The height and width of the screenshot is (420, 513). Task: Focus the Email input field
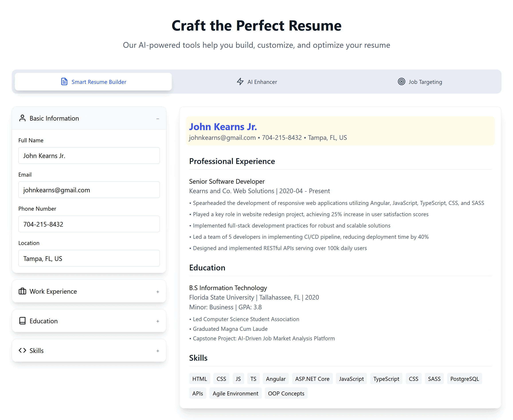point(89,190)
